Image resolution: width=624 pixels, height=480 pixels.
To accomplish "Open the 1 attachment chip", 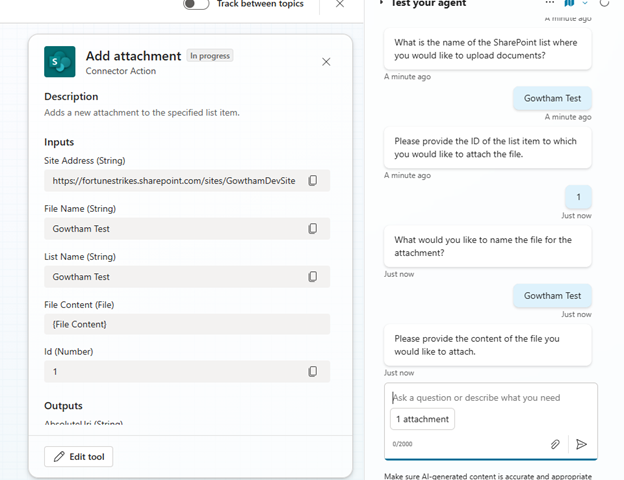I will 423,419.
